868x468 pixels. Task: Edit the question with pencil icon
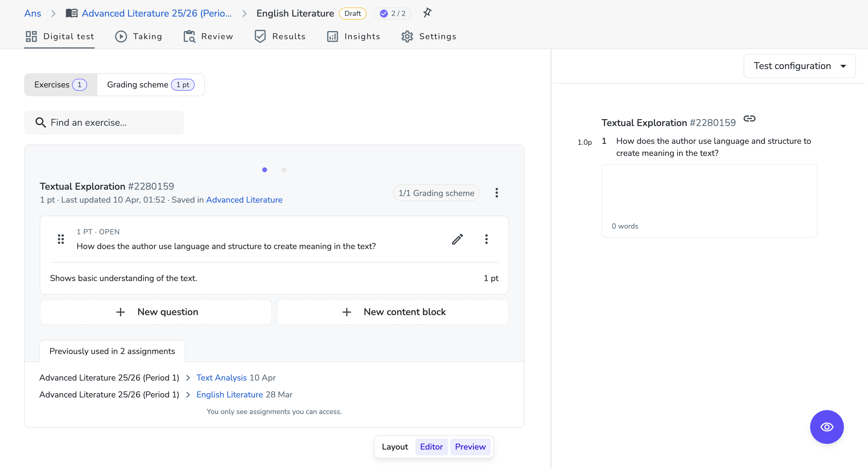coord(457,239)
